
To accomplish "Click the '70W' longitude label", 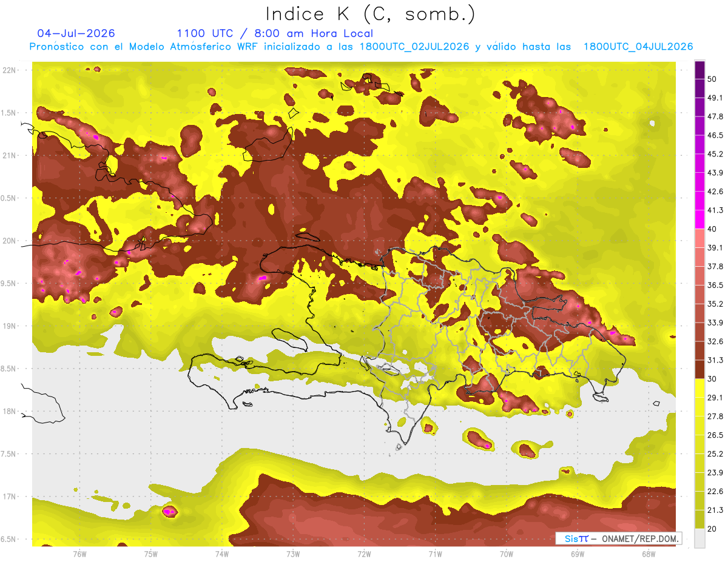I will (507, 554).
